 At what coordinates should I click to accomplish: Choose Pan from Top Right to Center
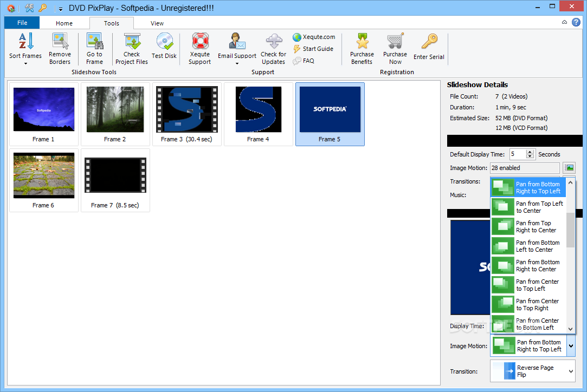click(x=528, y=226)
